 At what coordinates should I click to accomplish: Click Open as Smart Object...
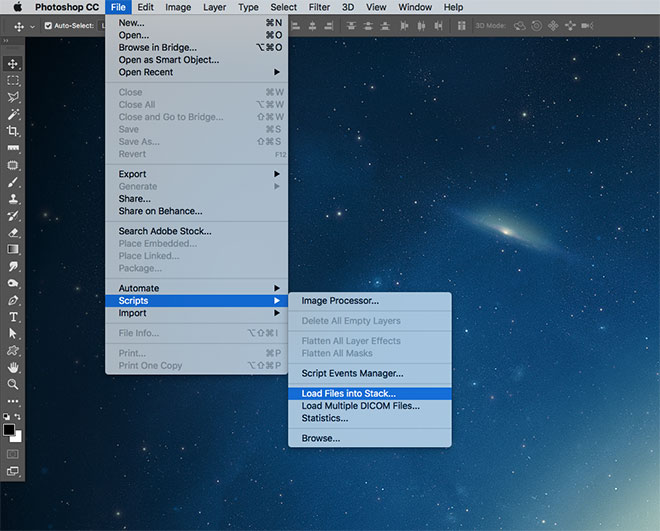click(x=197, y=60)
